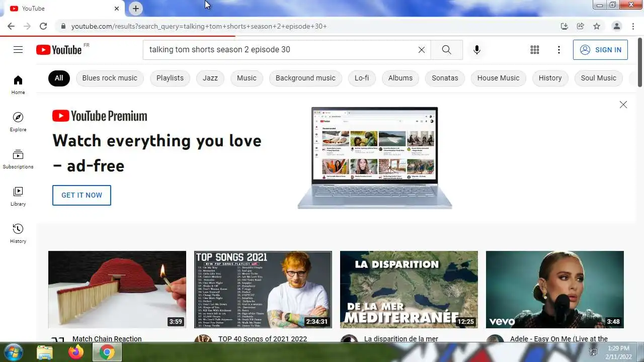Dismiss the YouTube Premium banner

[x=623, y=105]
